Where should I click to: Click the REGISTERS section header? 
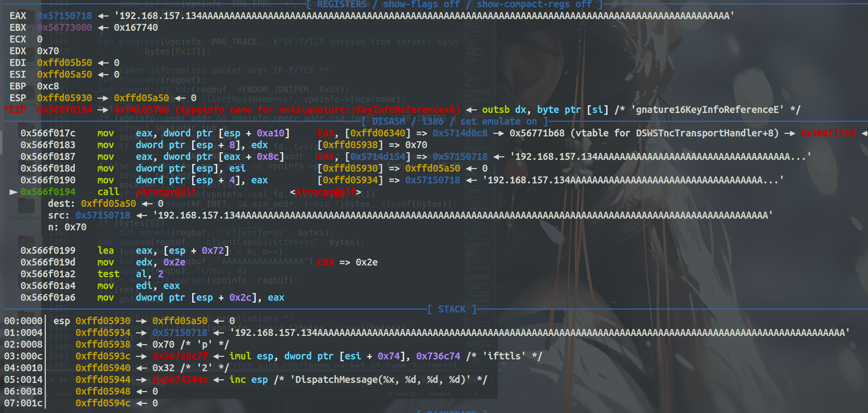(342, 4)
